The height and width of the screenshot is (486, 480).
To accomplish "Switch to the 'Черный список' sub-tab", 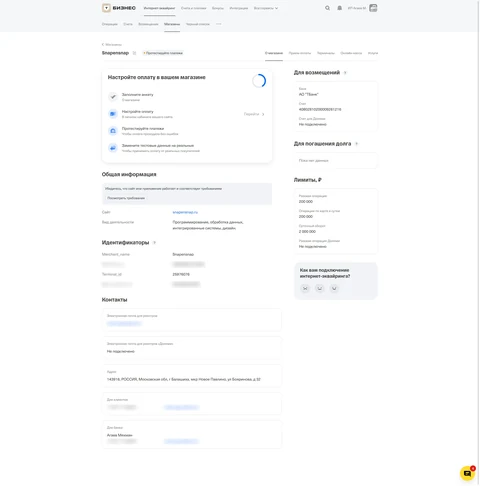I will 198,24.
